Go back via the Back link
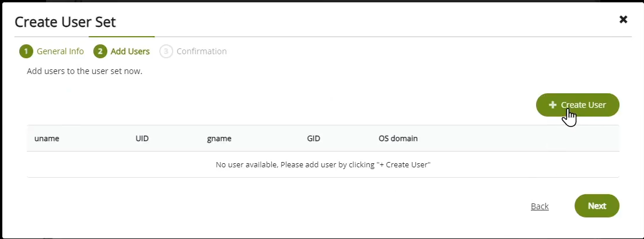 pyautogui.click(x=540, y=206)
